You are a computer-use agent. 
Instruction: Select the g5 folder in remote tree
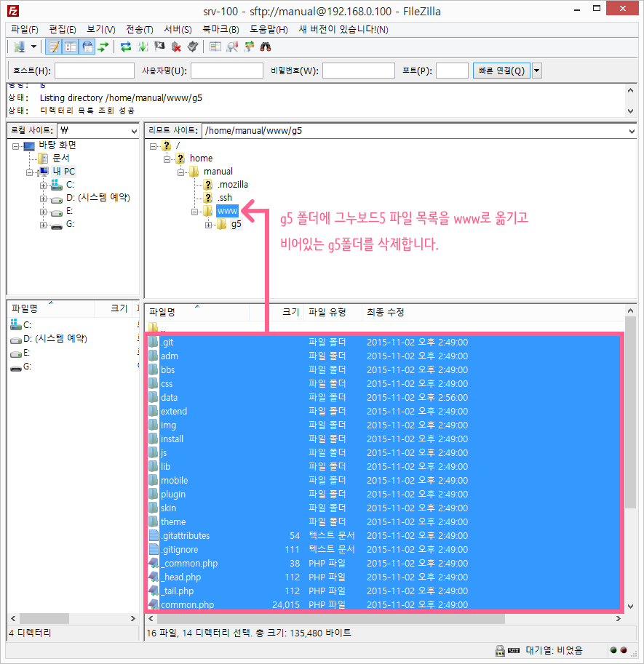(x=236, y=224)
